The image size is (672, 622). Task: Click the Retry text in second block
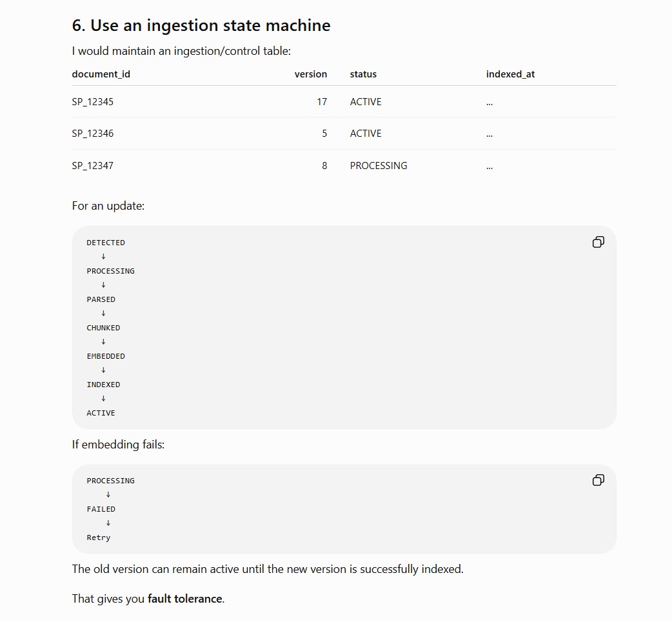pyautogui.click(x=99, y=537)
